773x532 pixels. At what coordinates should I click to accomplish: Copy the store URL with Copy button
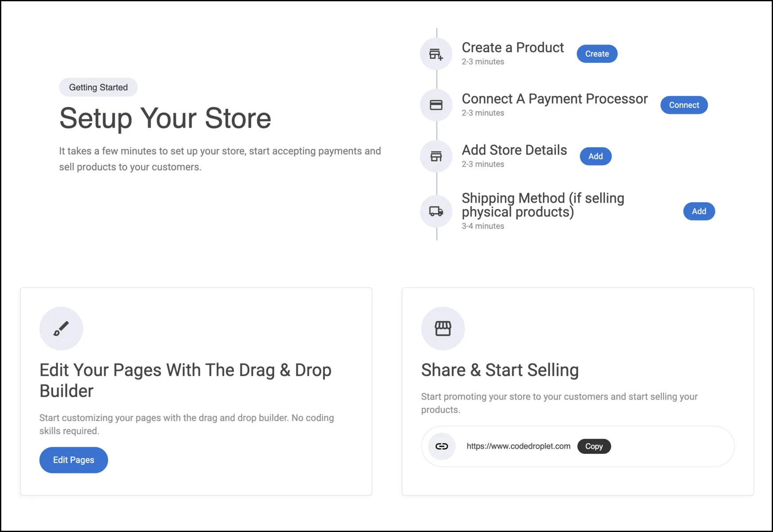pos(594,446)
